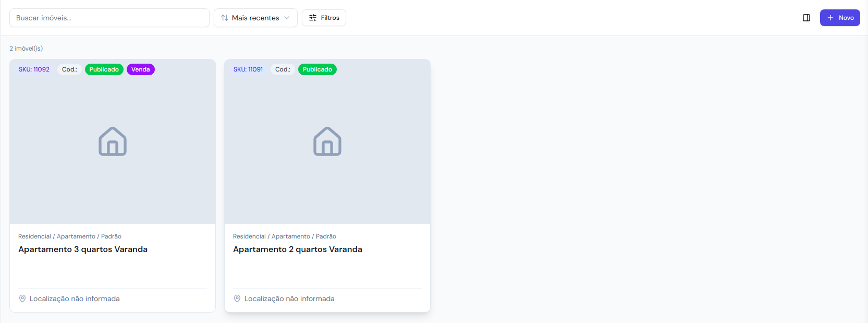This screenshot has height=323, width=868.
Task: Select the SKU: 11092 label
Action: (x=34, y=69)
